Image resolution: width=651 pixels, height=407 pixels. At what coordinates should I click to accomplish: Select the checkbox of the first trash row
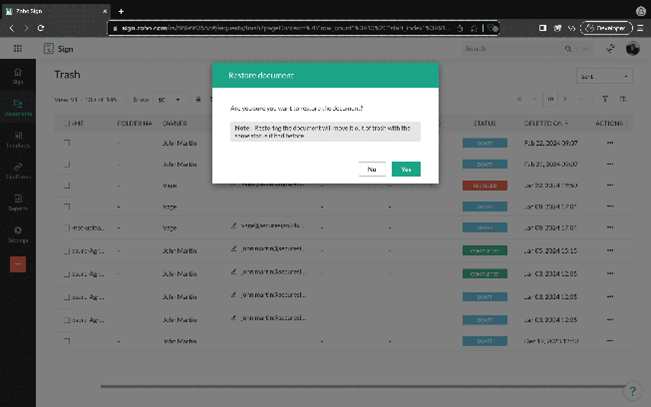tap(67, 143)
